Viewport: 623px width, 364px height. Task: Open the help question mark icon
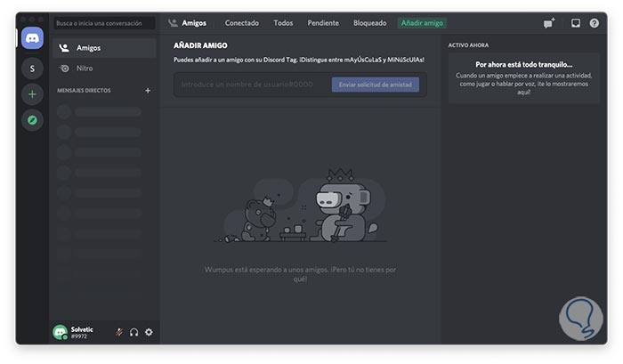coord(595,23)
